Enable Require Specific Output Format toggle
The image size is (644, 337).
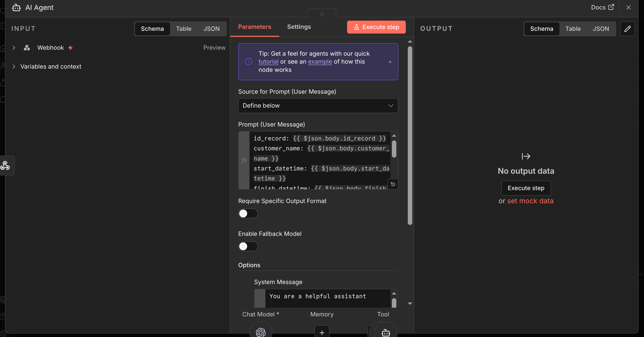pos(248,213)
